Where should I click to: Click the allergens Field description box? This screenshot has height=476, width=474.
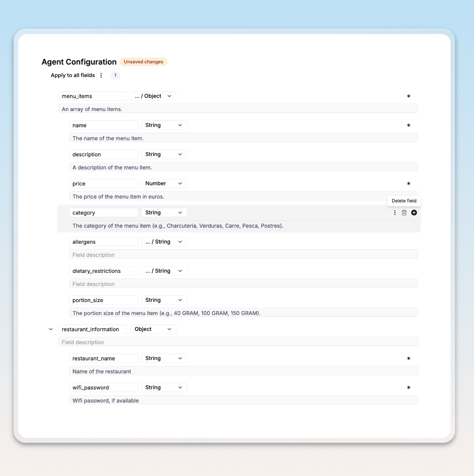(243, 255)
